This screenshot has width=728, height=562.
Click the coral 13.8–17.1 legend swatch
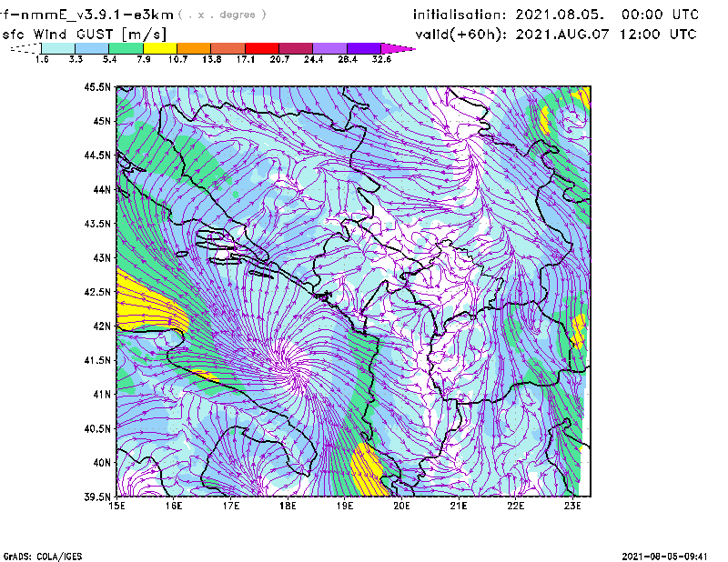228,48
